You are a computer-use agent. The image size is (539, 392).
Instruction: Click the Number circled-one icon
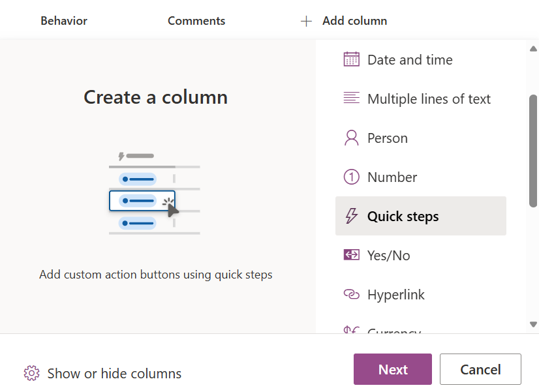click(352, 177)
